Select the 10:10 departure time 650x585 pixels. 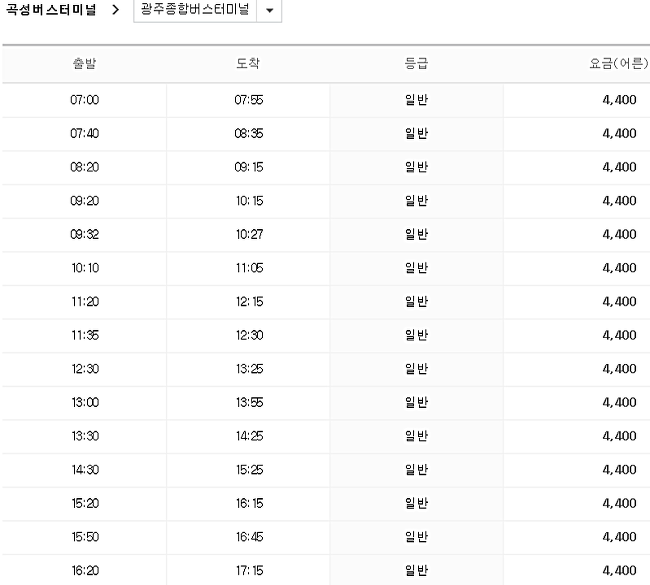point(85,268)
